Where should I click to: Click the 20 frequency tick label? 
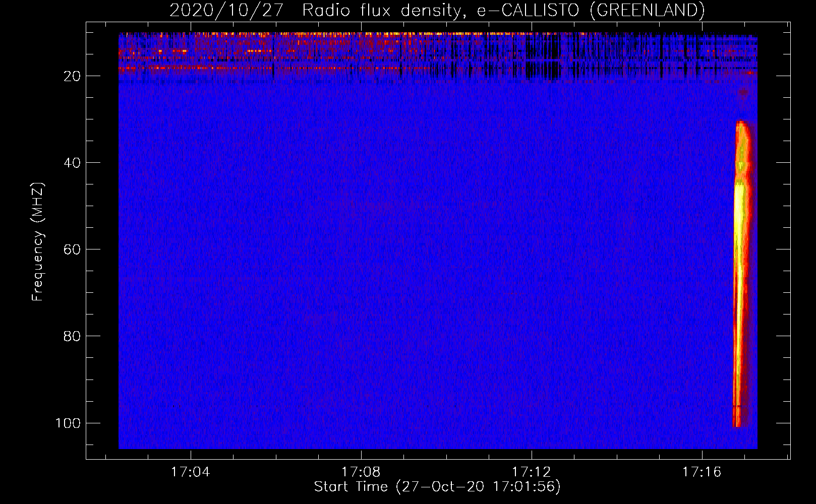click(x=72, y=76)
